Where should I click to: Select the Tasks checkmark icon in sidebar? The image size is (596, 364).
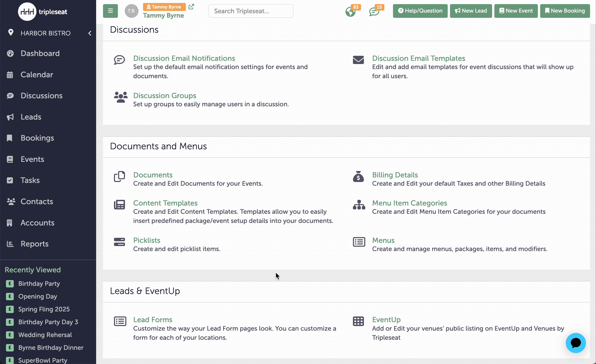click(10, 180)
